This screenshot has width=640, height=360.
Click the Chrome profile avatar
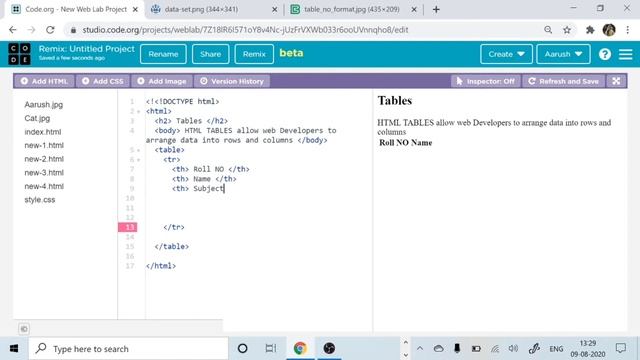point(609,30)
